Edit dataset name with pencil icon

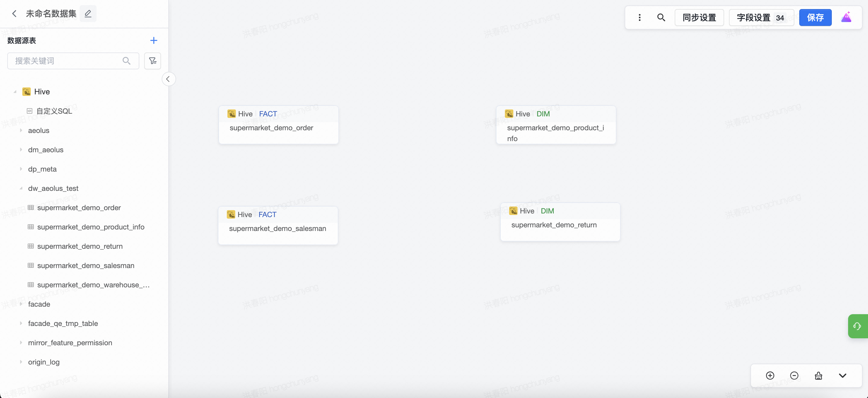click(88, 14)
